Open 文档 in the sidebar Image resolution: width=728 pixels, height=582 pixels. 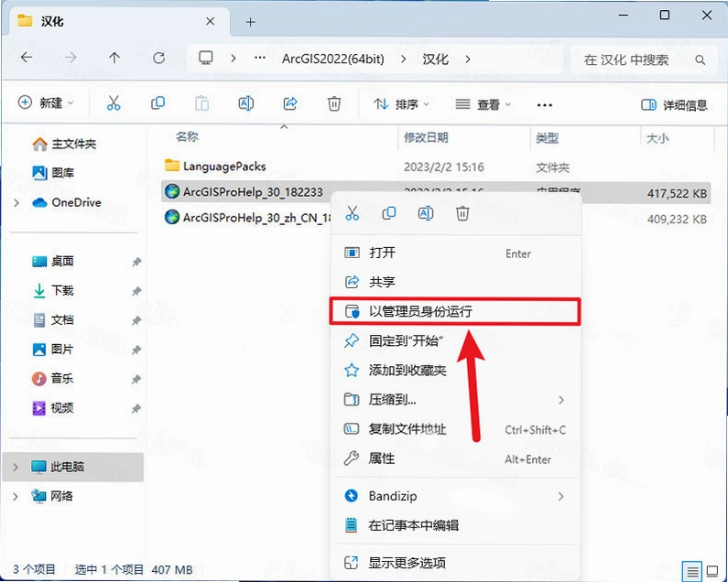point(53,319)
